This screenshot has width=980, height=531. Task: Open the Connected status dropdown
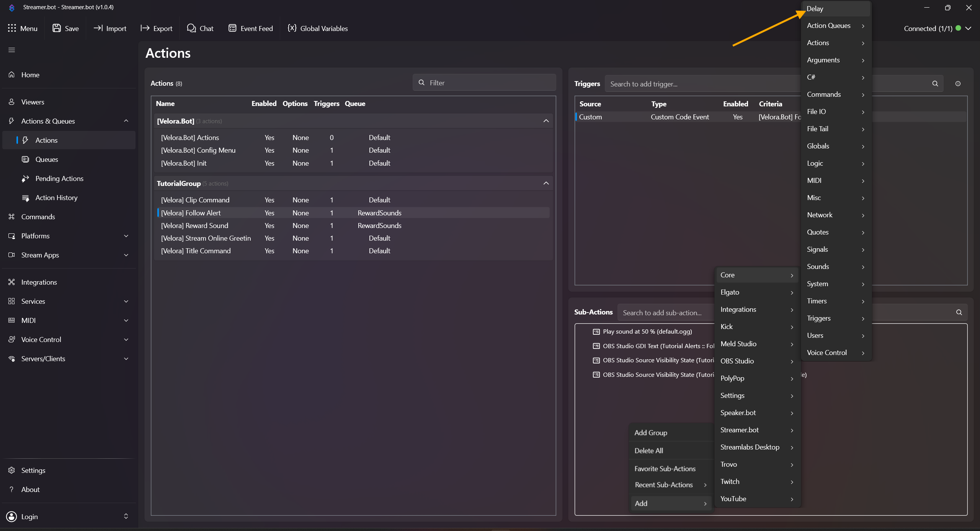tap(969, 28)
